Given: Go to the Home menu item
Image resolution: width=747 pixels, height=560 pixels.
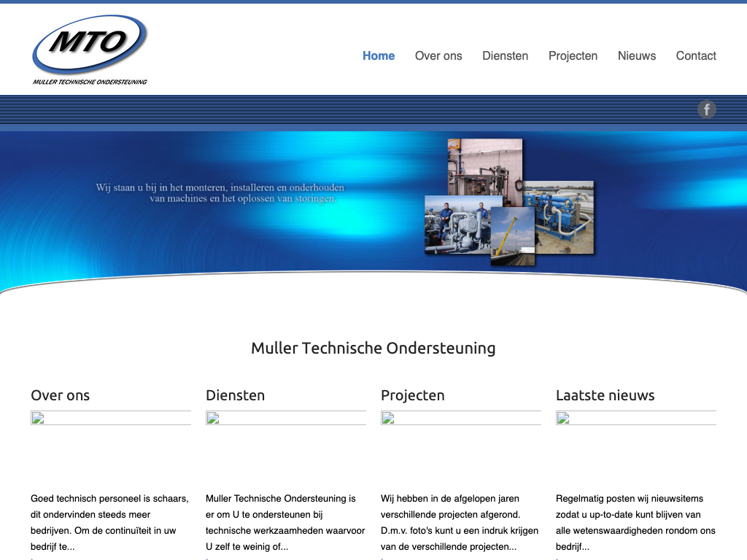Looking at the screenshot, I should (379, 56).
